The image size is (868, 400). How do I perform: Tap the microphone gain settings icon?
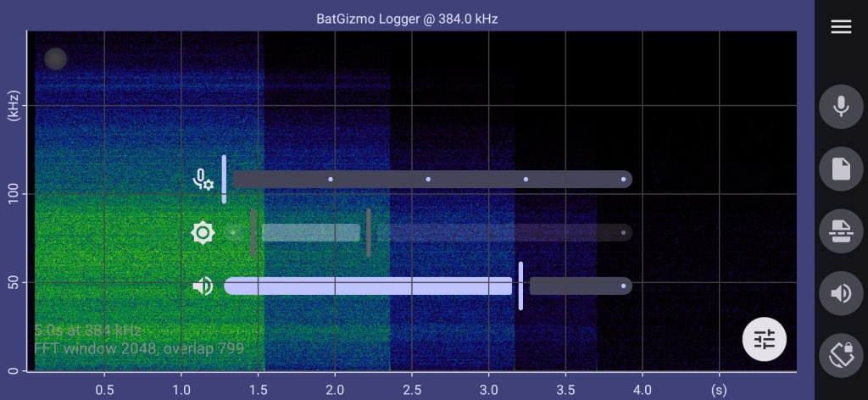203,180
